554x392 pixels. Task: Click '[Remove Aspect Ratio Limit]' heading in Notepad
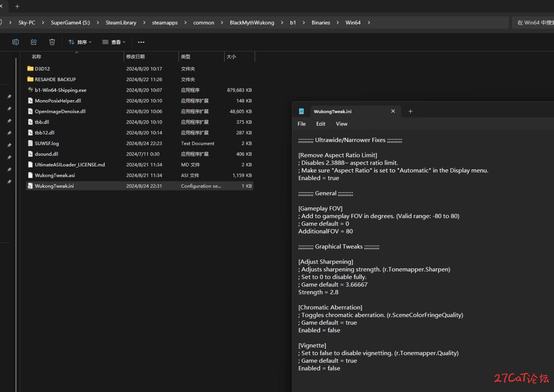click(338, 155)
